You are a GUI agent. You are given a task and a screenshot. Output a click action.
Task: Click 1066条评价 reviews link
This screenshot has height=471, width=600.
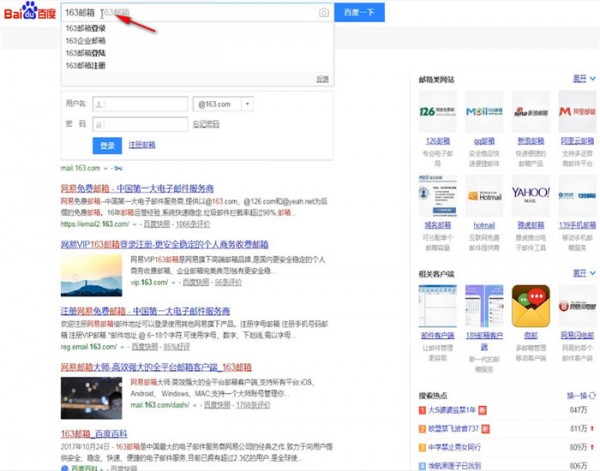pyautogui.click(x=192, y=224)
